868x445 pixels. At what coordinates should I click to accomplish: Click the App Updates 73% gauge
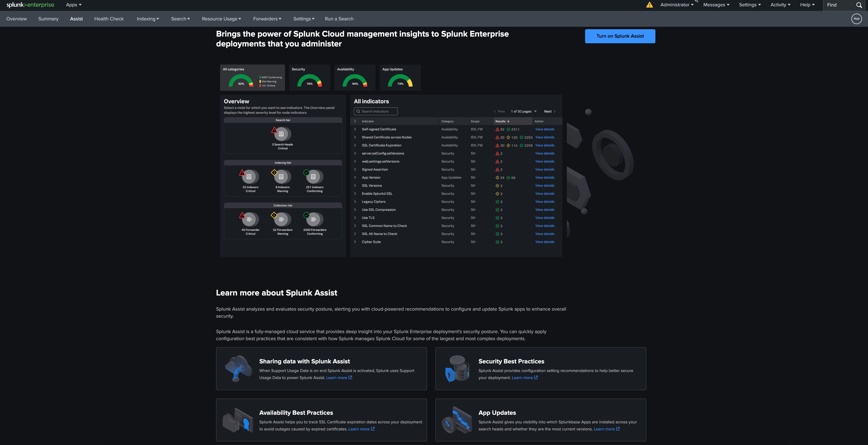point(400,81)
